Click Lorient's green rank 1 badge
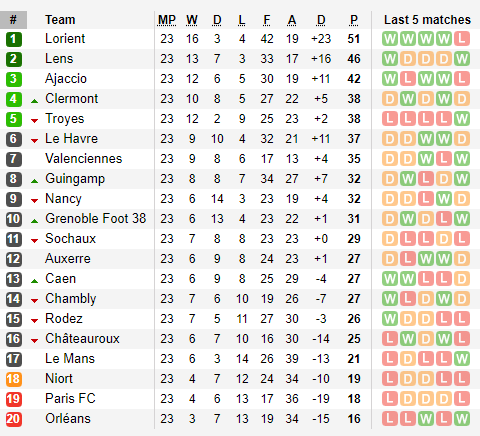This screenshot has height=436, width=480. [x=14, y=39]
